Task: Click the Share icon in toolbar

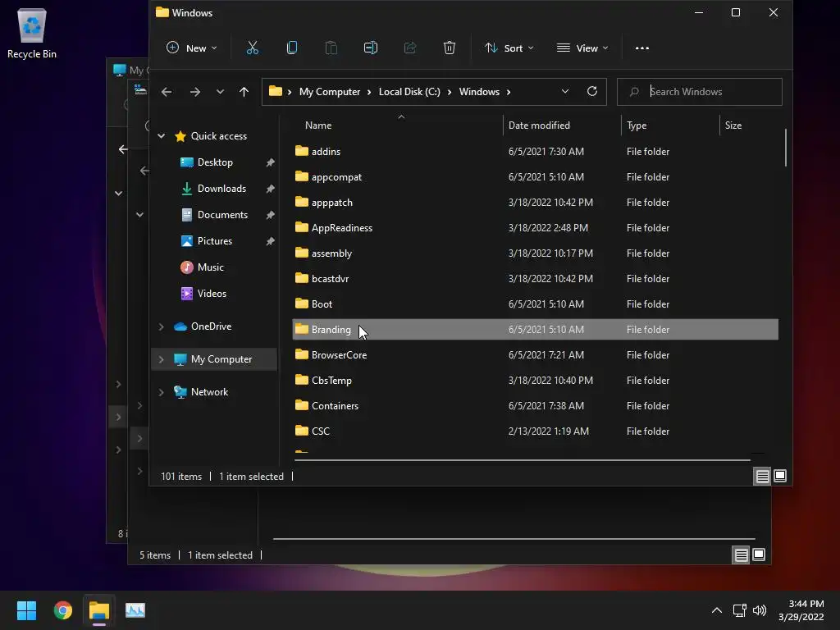Action: [x=410, y=48]
